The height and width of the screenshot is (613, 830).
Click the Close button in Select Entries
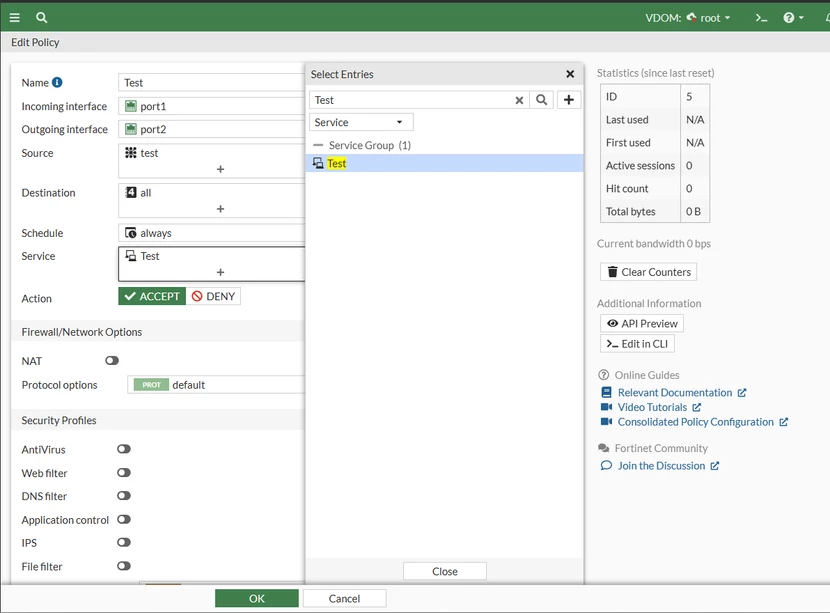click(x=445, y=572)
